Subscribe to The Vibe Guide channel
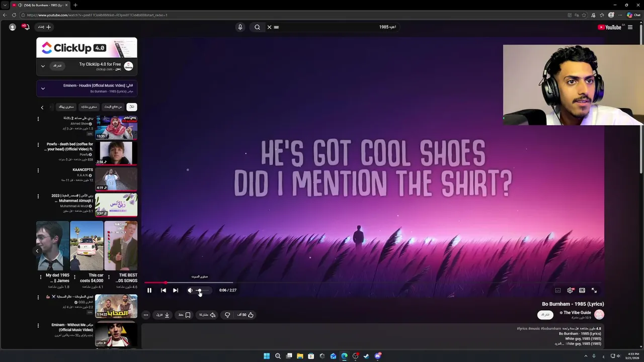Image resolution: width=644 pixels, height=362 pixels. (545, 315)
